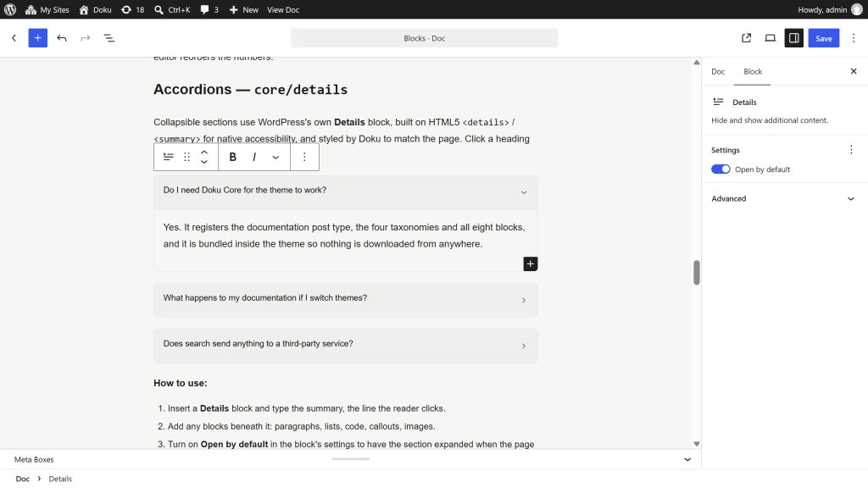
Task: Click the 'How to use:' subheading
Action: [181, 383]
